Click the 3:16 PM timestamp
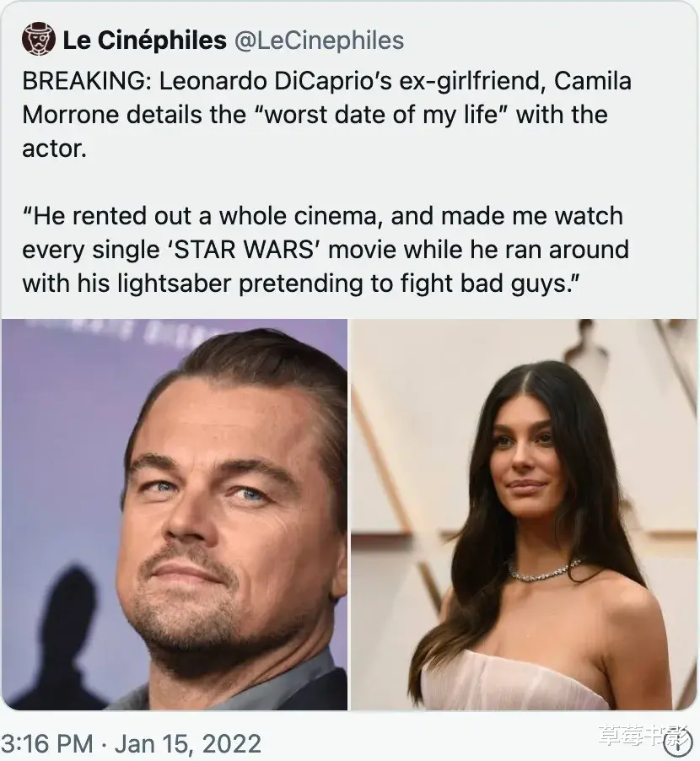Image resolution: width=700 pixels, height=761 pixels. [x=47, y=743]
